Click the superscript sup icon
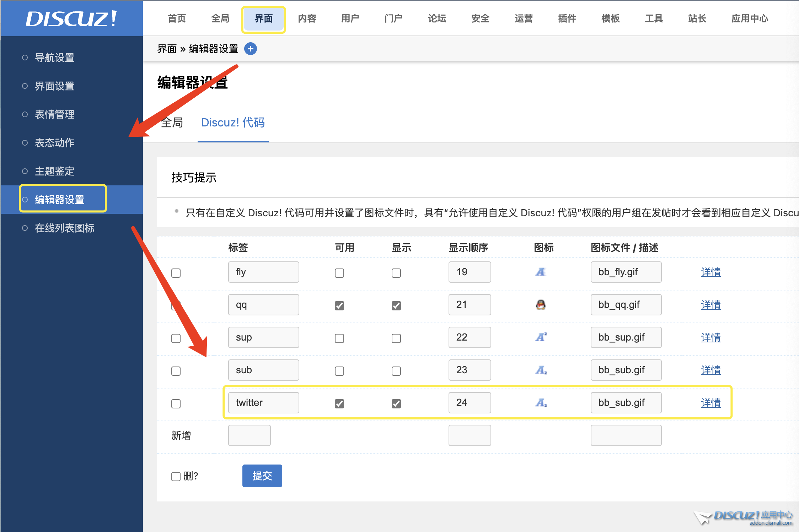The image size is (799, 532). 541,337
